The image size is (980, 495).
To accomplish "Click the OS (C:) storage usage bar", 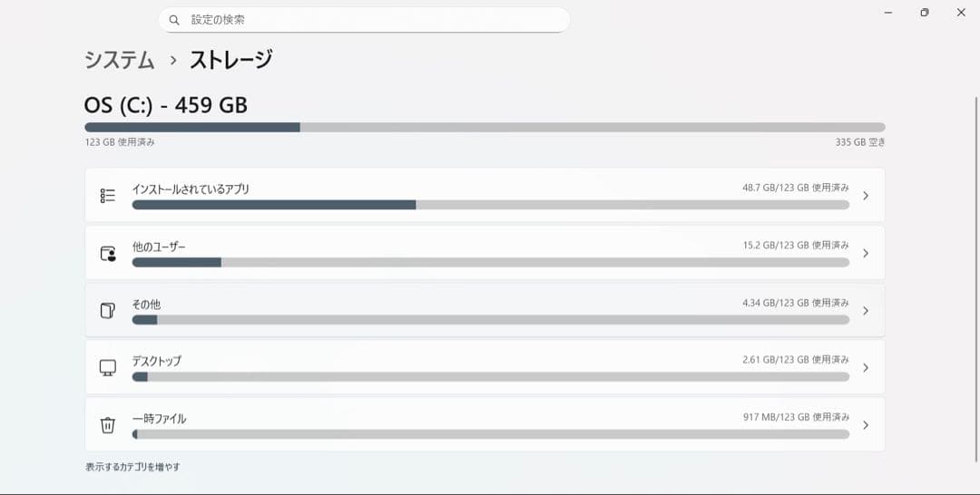I will tap(485, 128).
